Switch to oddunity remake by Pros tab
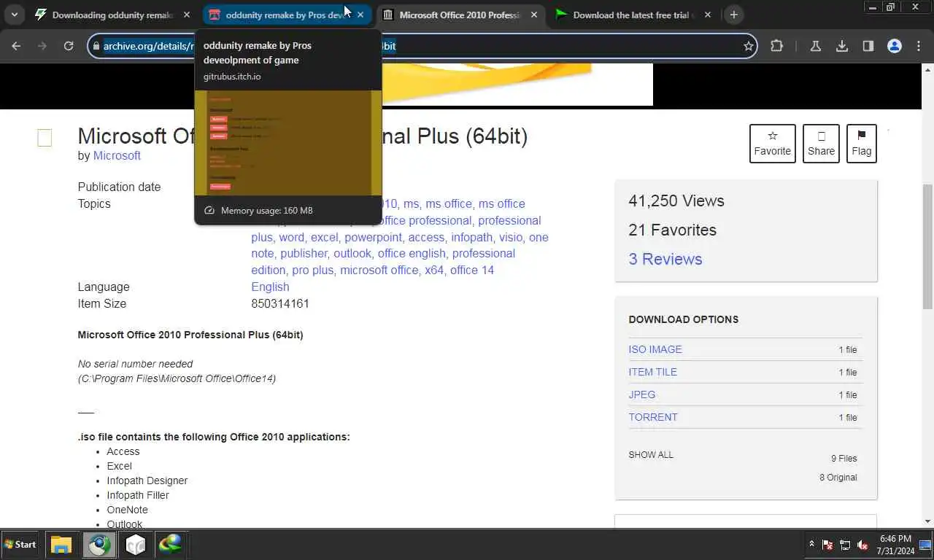Image resolution: width=934 pixels, height=560 pixels. (286, 15)
